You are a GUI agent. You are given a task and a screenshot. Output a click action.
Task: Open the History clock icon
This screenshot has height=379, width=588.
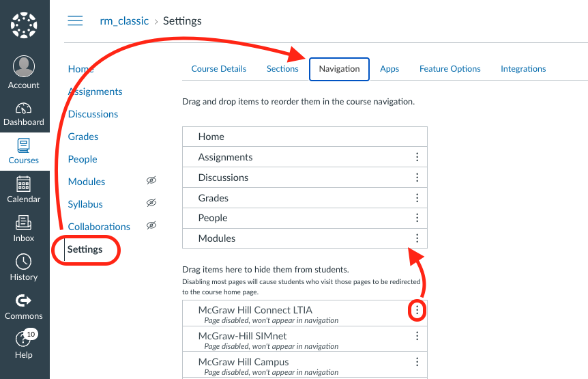pyautogui.click(x=24, y=262)
